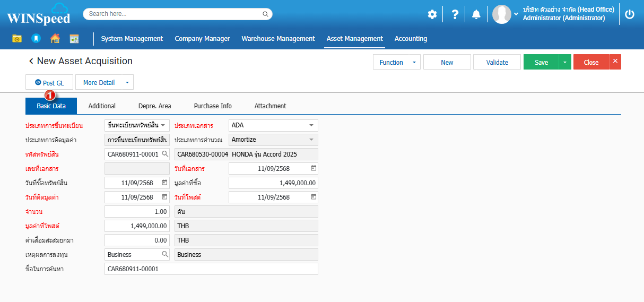Click the calendar schedule toolbar icon
Image resolution: width=644 pixels, height=302 pixels.
pos(74,38)
